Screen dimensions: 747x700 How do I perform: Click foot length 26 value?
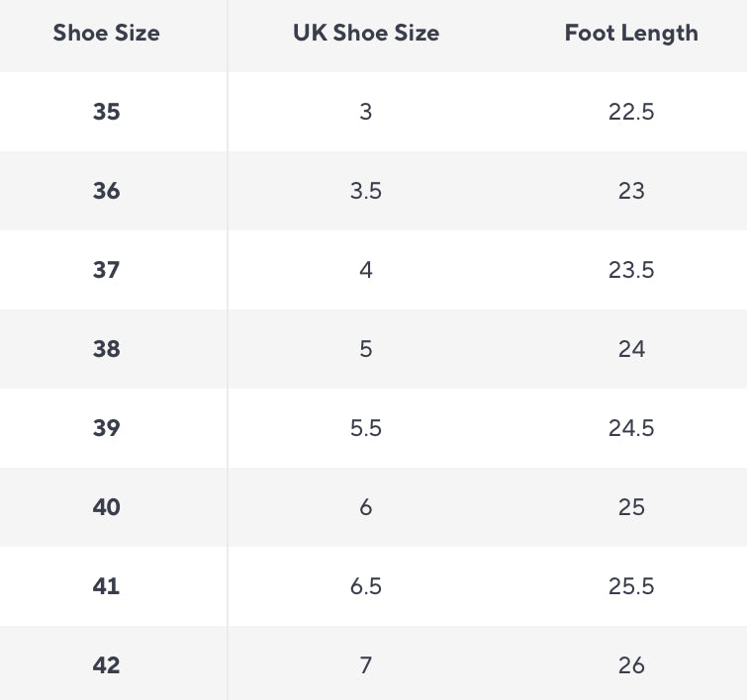click(631, 665)
